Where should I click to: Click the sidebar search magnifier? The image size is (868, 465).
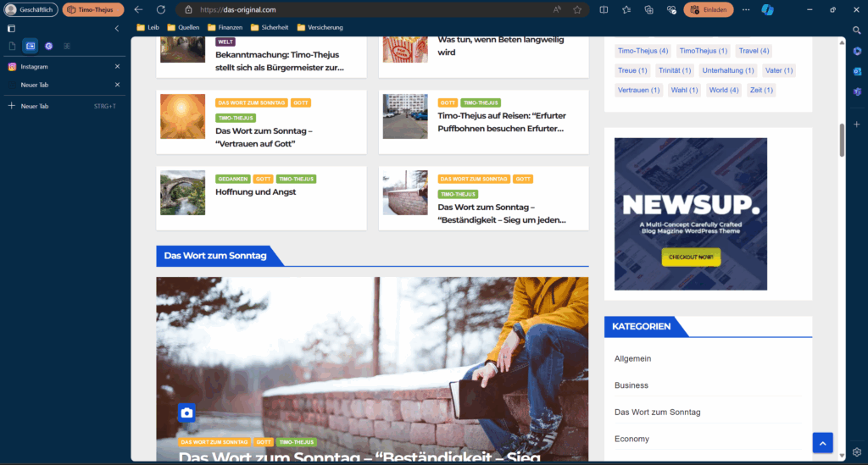tap(857, 30)
